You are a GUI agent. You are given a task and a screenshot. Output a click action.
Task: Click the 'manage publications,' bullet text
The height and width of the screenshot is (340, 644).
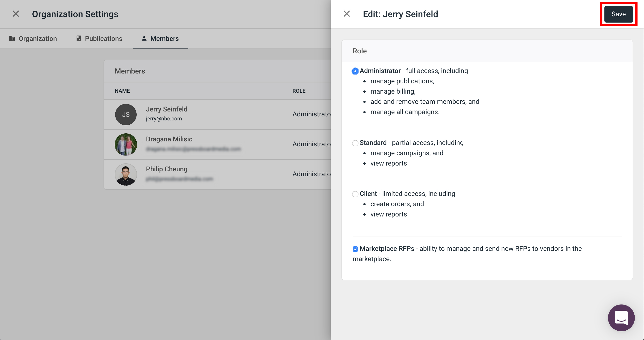[402, 81]
